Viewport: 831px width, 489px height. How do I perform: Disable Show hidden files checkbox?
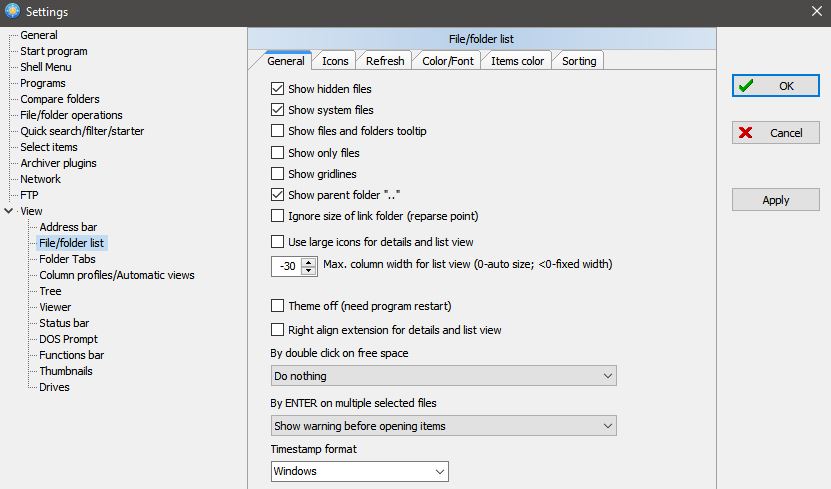(277, 88)
